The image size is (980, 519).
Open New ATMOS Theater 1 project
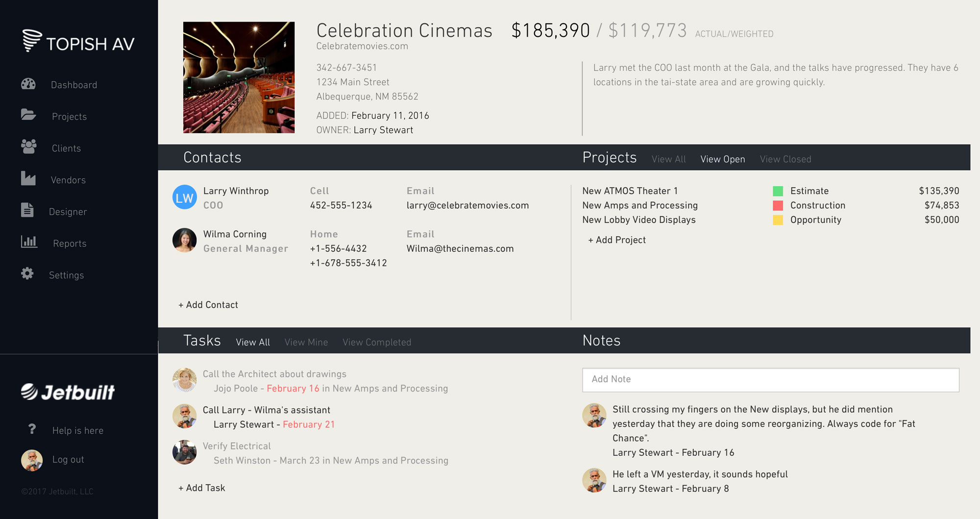630,191
